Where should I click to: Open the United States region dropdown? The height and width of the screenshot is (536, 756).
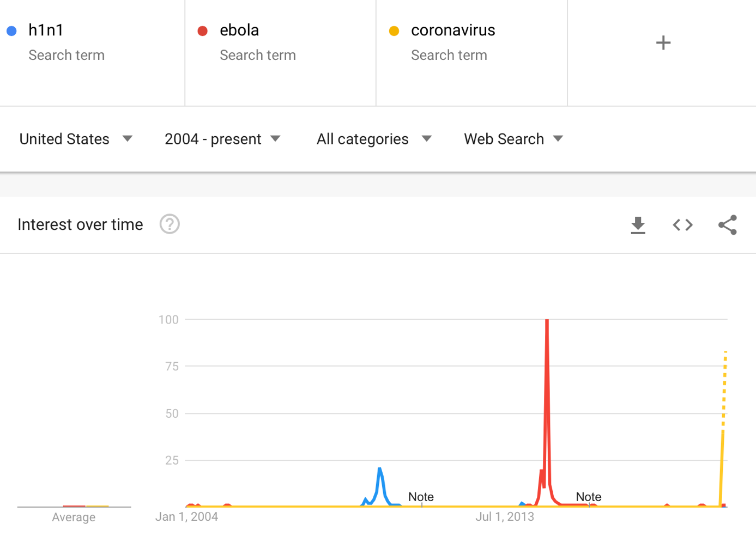[76, 139]
